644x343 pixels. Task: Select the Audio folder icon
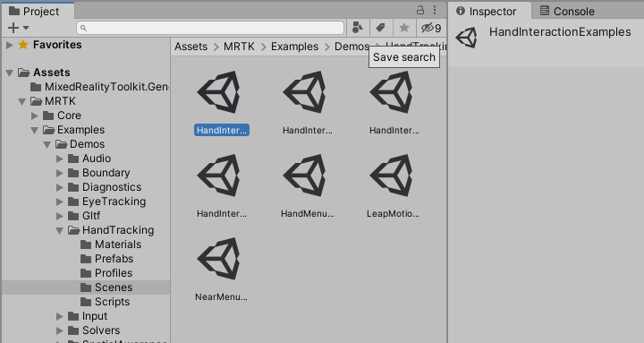73,159
